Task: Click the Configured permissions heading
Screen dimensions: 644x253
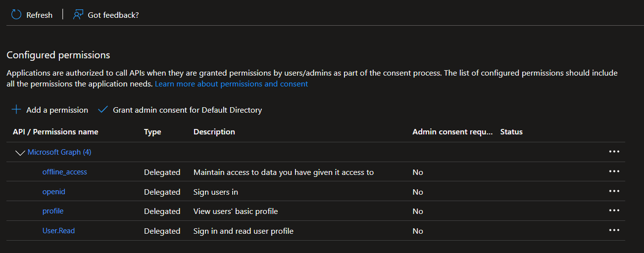Action: tap(58, 55)
